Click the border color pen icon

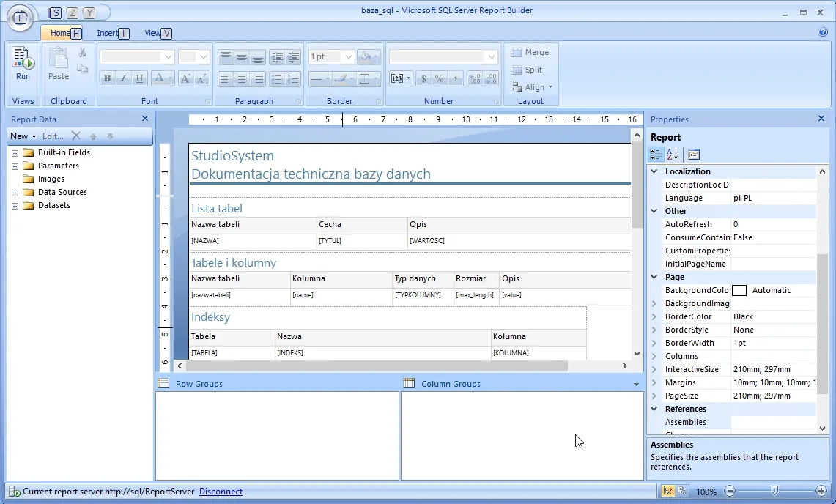point(341,79)
